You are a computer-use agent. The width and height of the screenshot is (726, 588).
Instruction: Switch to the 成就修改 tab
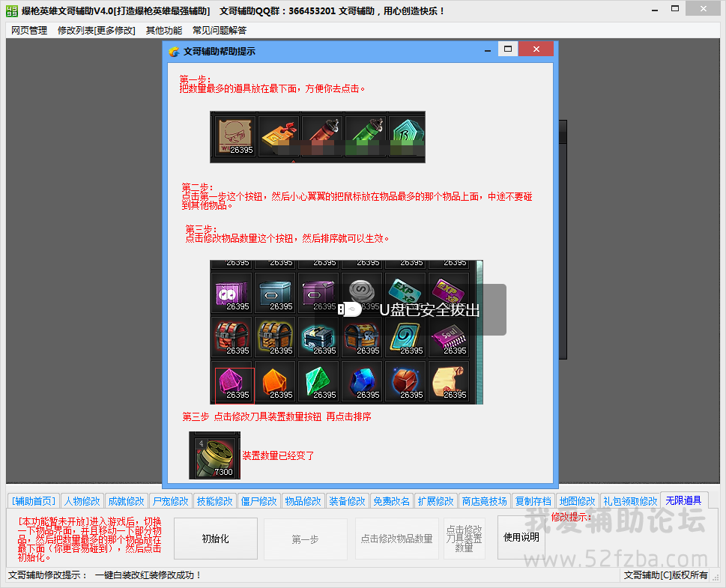pos(126,501)
